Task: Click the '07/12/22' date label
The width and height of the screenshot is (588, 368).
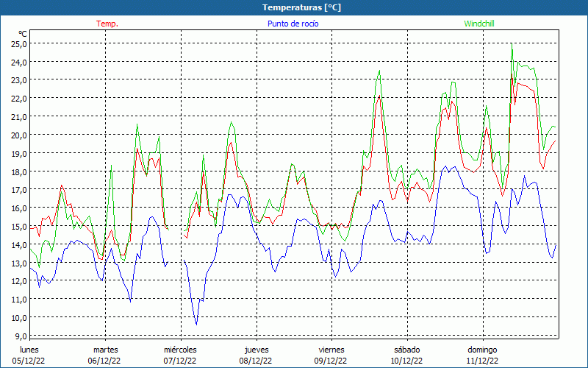Action: click(180, 361)
